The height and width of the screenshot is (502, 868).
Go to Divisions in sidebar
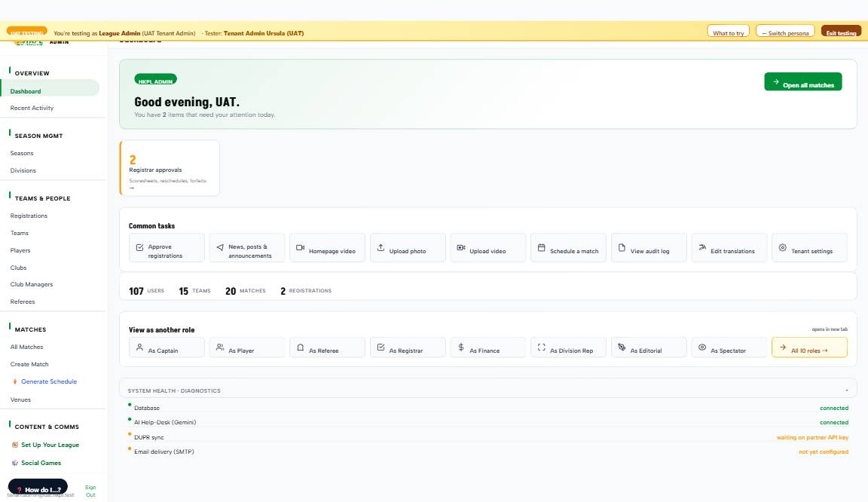[x=23, y=170]
